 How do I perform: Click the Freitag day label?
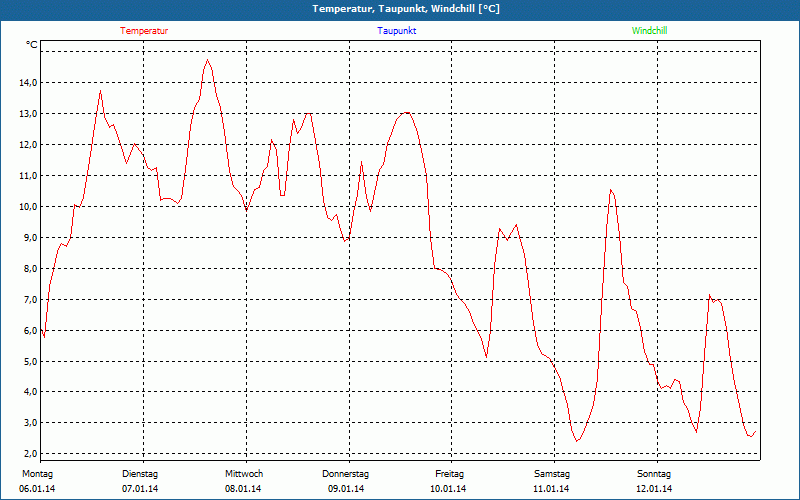tap(449, 474)
